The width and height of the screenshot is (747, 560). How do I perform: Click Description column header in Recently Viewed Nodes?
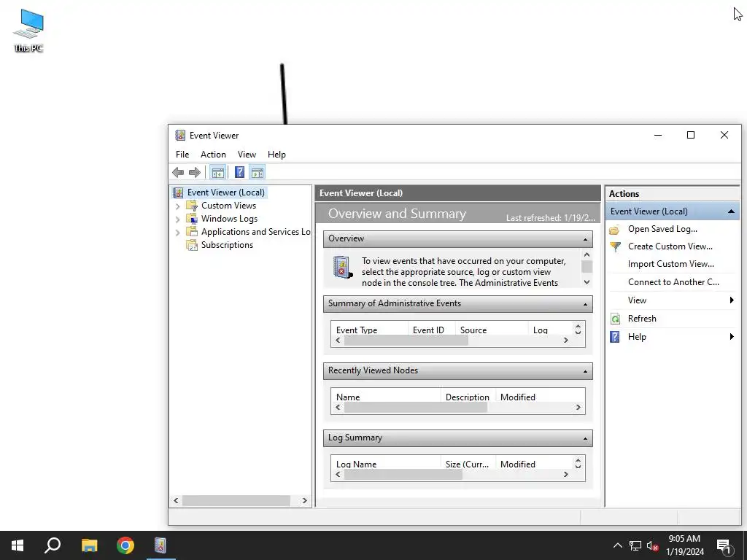(x=468, y=397)
